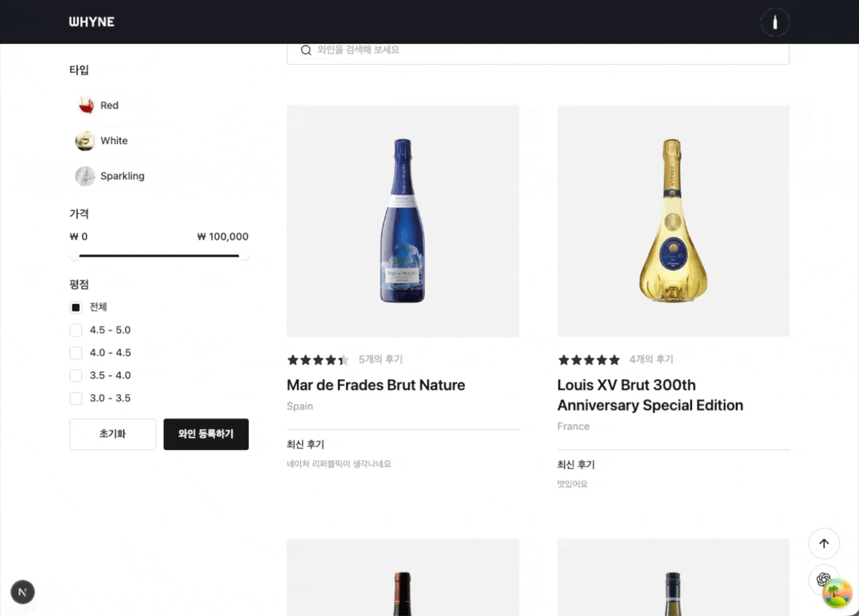859x616 pixels.
Task: Open the Louis XV Brut bottle image
Action: [x=673, y=221]
